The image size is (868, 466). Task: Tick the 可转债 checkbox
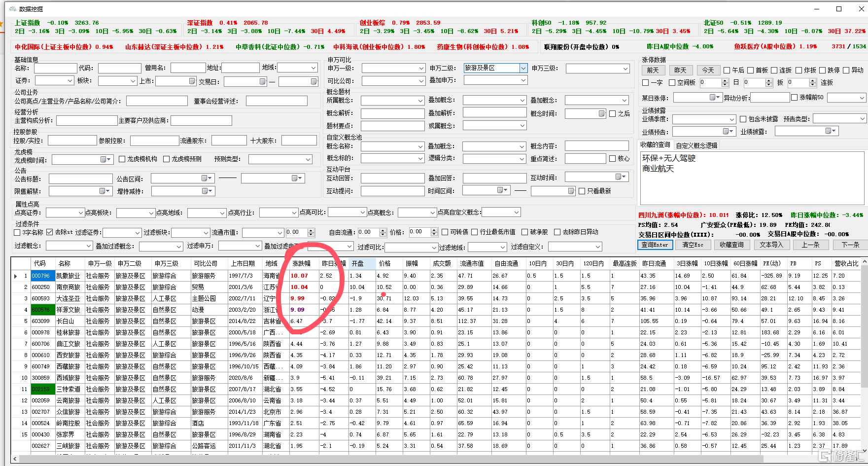445,232
